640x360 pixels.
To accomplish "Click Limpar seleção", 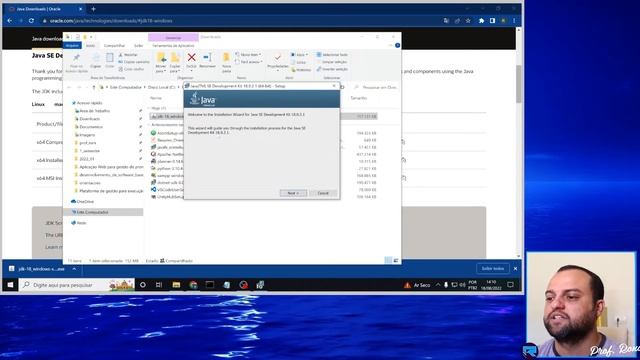I will pyautogui.click(x=332, y=62).
